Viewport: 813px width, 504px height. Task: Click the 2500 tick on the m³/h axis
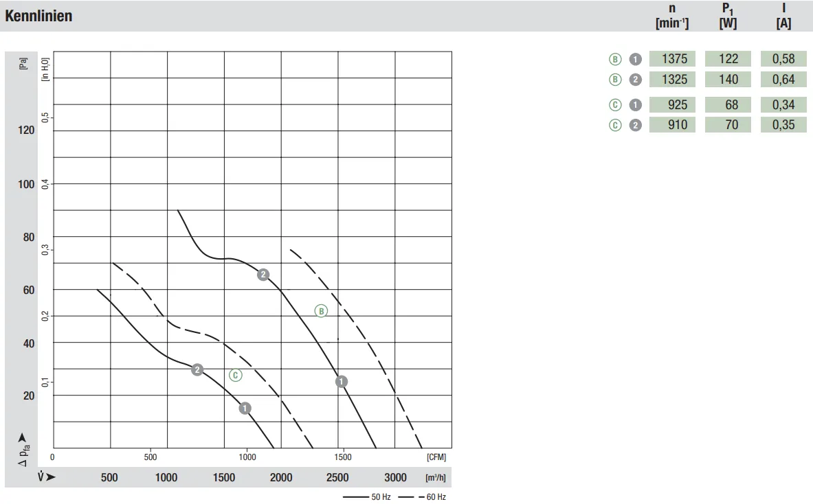coord(337,477)
